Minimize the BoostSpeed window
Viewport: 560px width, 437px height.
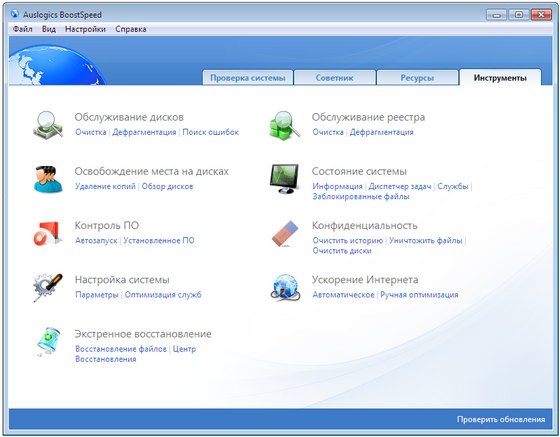pos(496,15)
